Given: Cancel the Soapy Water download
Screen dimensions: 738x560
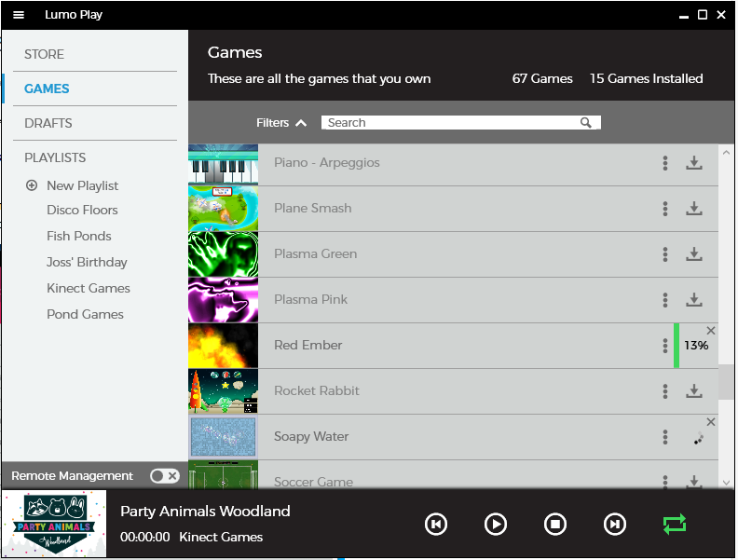Looking at the screenshot, I should click(711, 422).
